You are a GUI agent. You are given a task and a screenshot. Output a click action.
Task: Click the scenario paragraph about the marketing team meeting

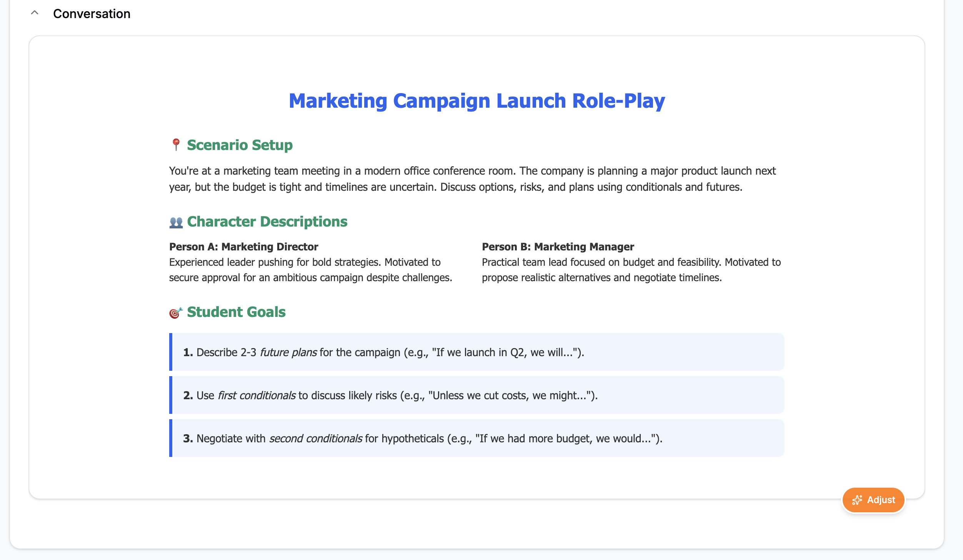pos(472,179)
